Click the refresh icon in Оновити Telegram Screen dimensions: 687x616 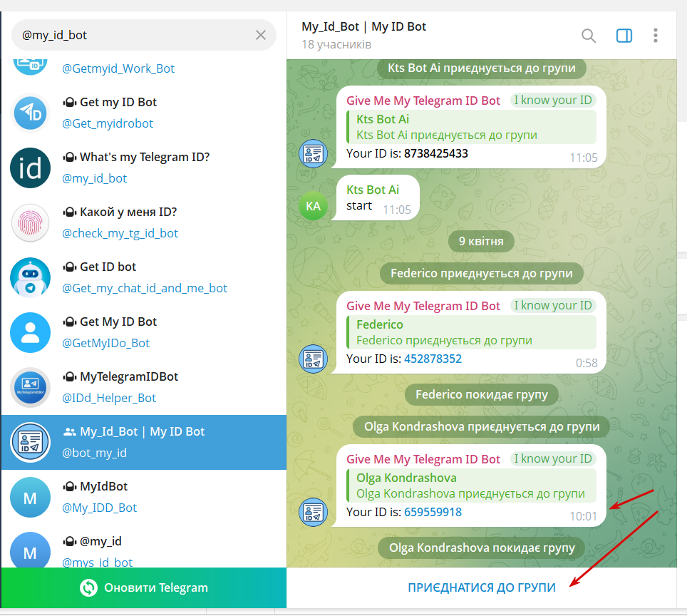coord(88,588)
